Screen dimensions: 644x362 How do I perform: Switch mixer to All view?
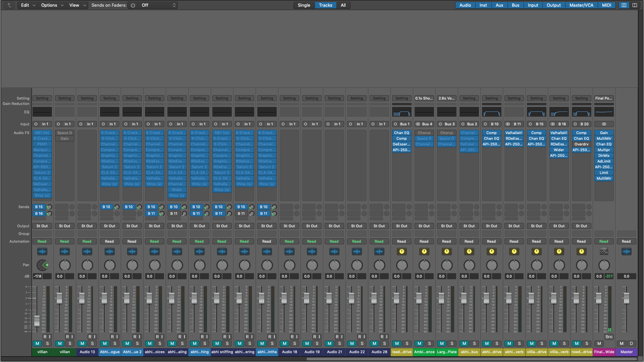pyautogui.click(x=343, y=5)
